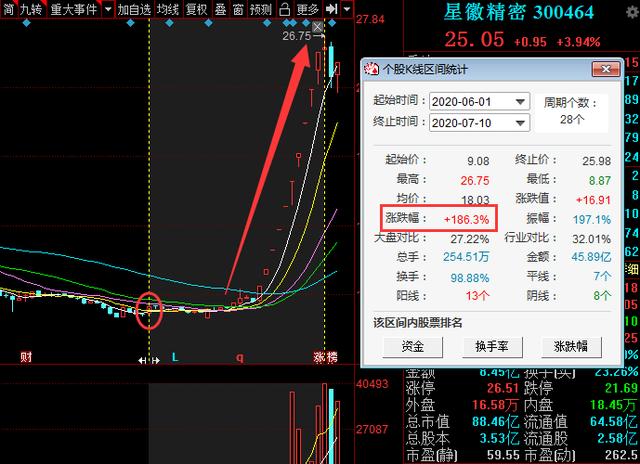Click the volume axis label 40493

click(x=372, y=384)
